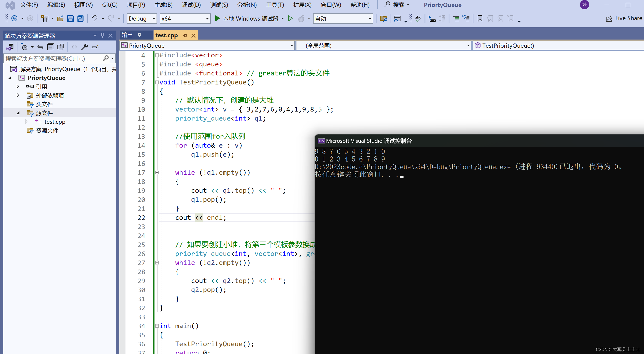Click Show All Files icon
Screen dimensions: 644x354
(x=61, y=47)
